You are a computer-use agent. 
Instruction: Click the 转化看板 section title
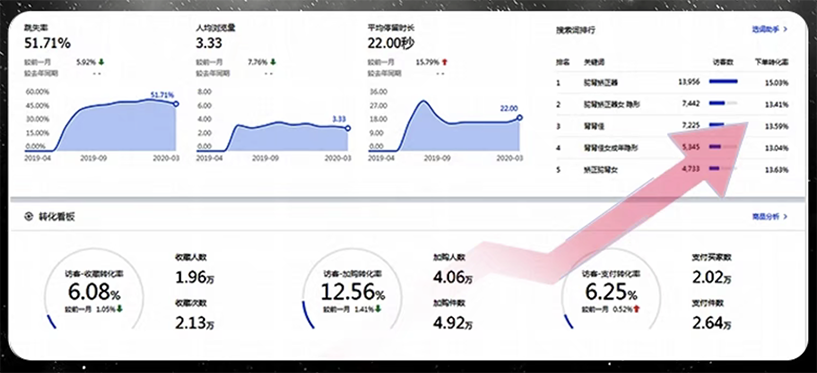[x=57, y=217]
